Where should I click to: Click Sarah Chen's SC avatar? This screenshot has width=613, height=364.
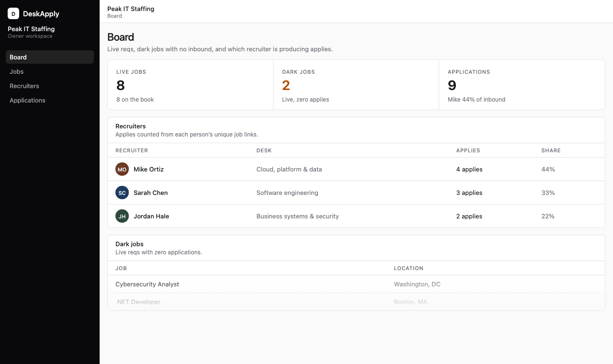click(x=122, y=193)
